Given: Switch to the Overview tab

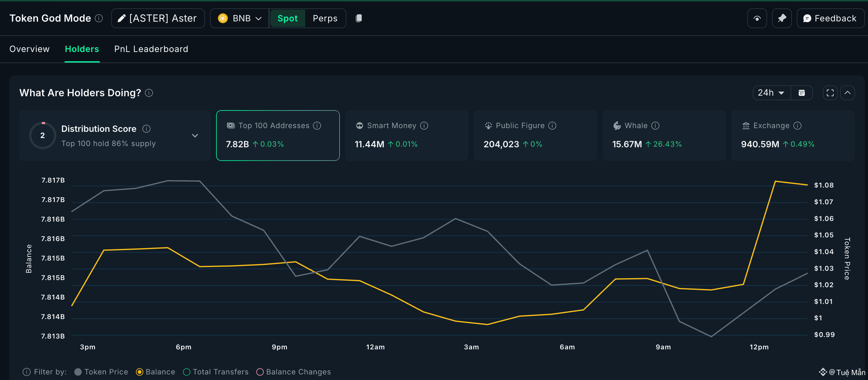Looking at the screenshot, I should (x=29, y=49).
